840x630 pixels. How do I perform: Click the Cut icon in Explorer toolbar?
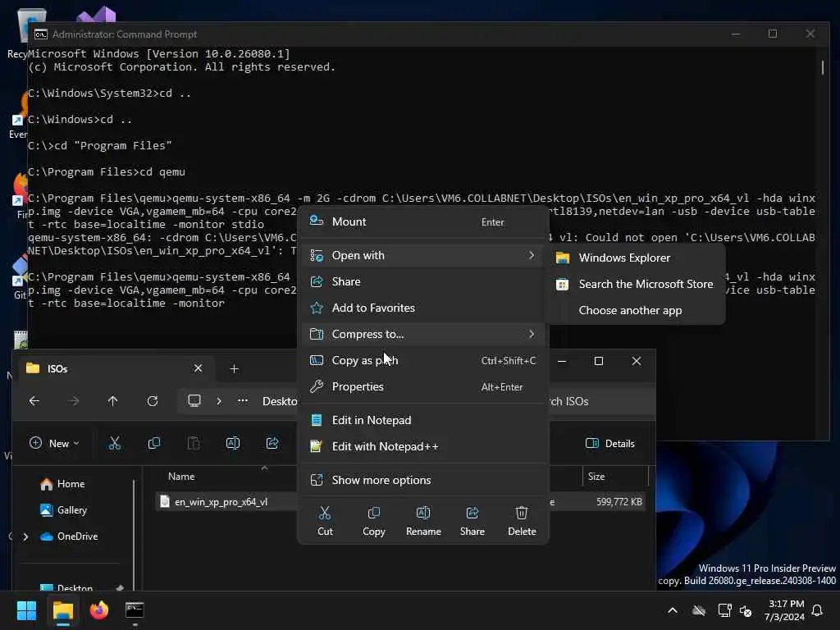(x=115, y=444)
